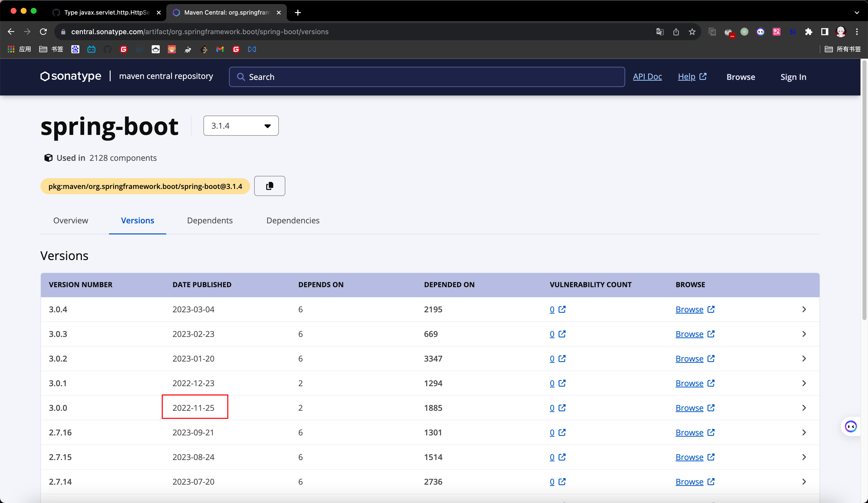Viewport: 868px width, 503px height.
Task: Click the browser profile avatar icon
Action: (x=841, y=31)
